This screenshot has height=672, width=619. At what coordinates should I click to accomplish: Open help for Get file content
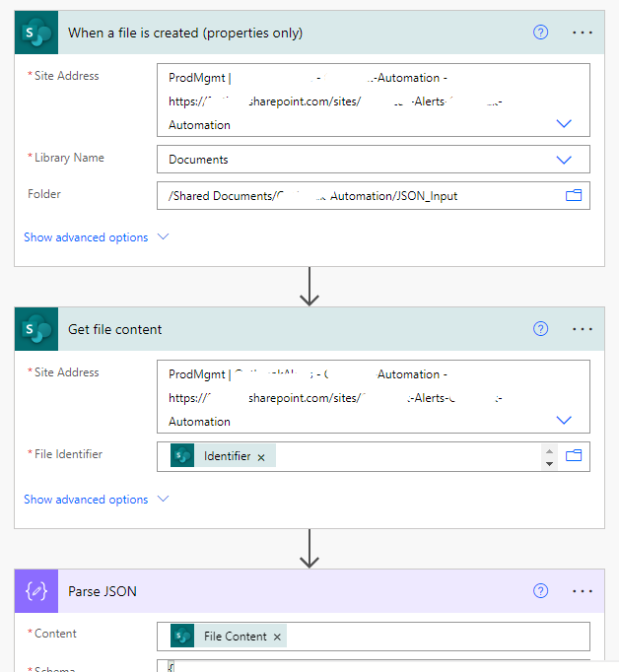click(x=540, y=329)
